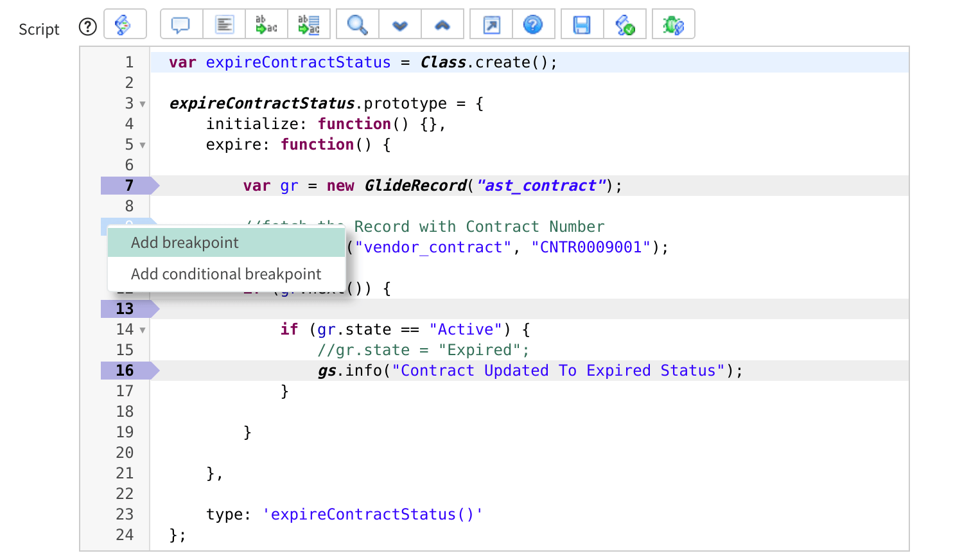The image size is (962, 560).
Task: Open the script search tool
Action: [357, 24]
